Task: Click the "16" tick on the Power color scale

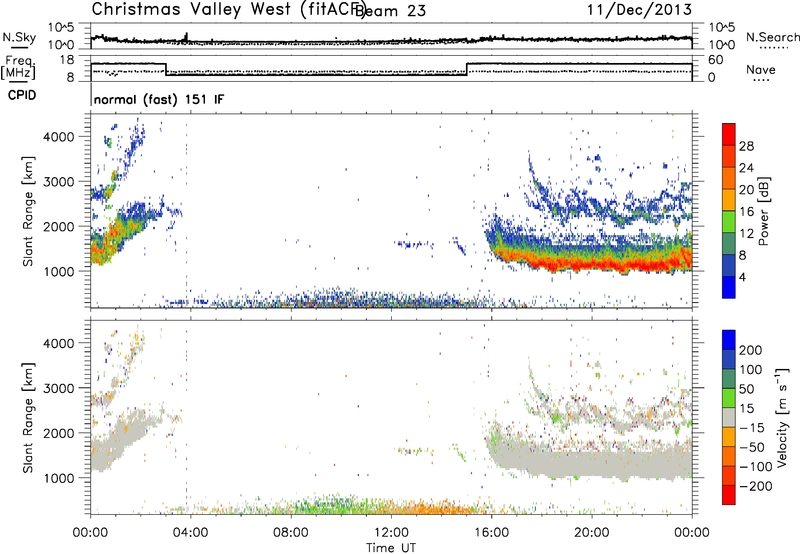Action: pyautogui.click(x=746, y=212)
